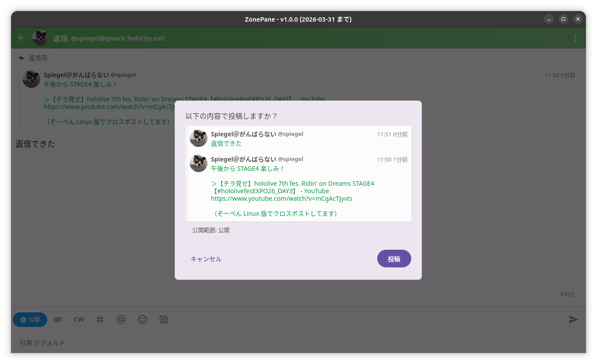597x364 pixels.
Task: Open the YouTube link in dialog preview
Action: click(282, 199)
